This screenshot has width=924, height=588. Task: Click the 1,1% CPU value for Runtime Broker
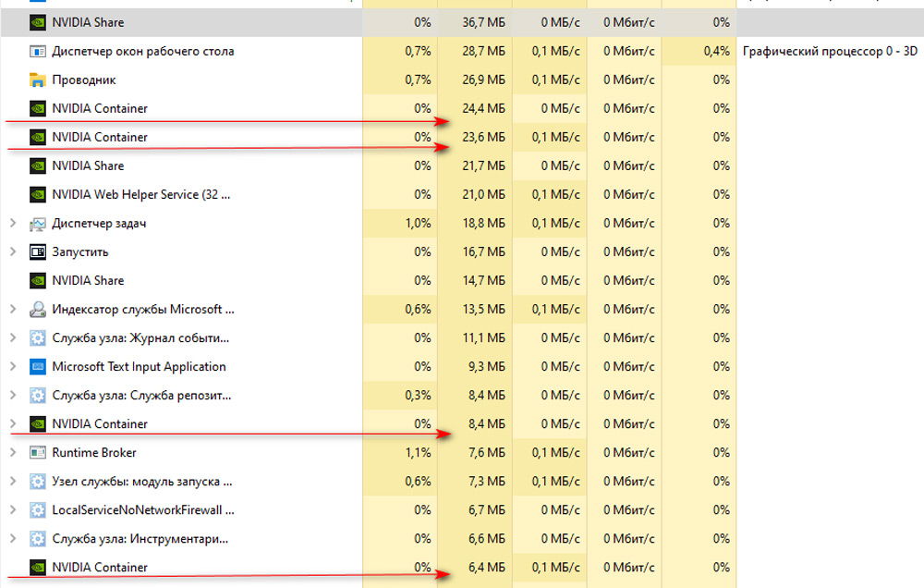pos(419,452)
